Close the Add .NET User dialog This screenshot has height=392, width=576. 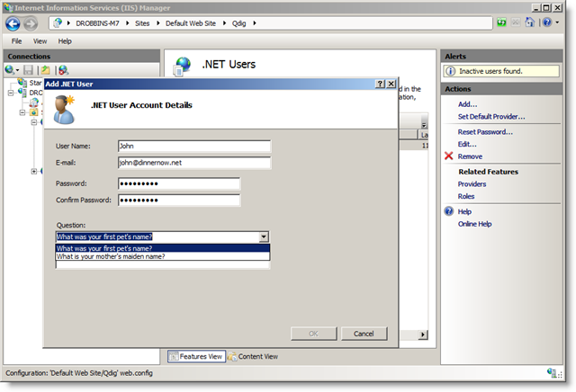391,84
